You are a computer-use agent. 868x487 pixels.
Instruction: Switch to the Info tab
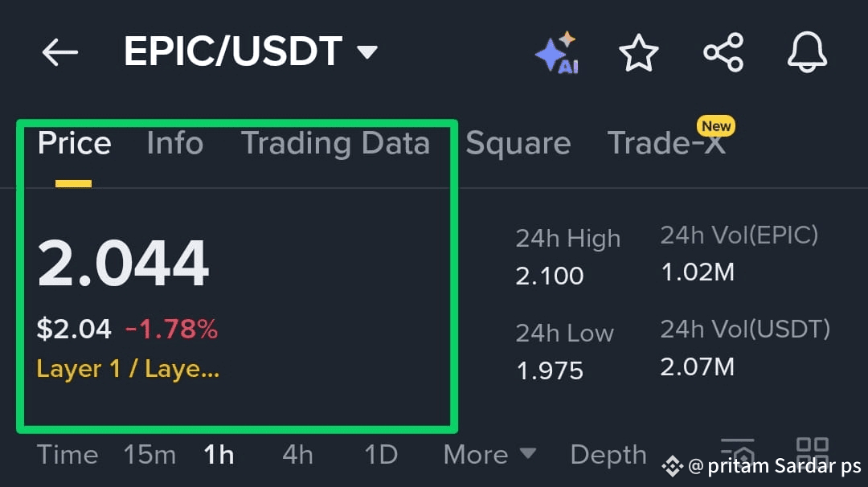[174, 143]
